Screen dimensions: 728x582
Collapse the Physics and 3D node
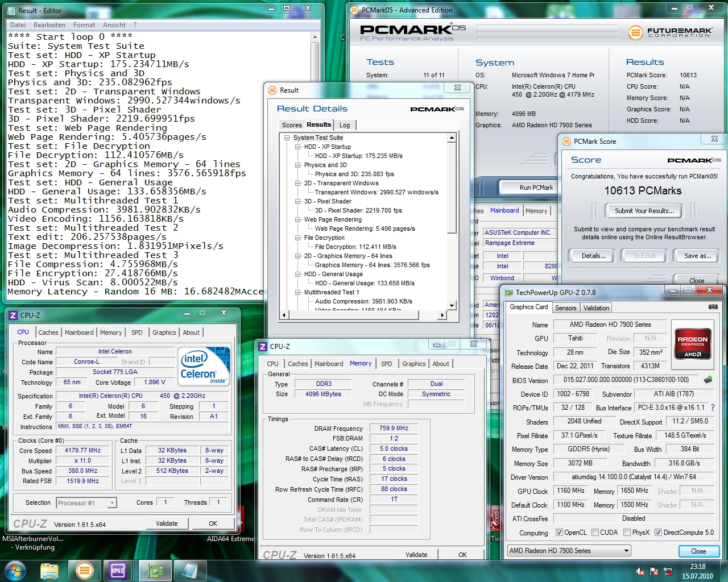point(297,165)
